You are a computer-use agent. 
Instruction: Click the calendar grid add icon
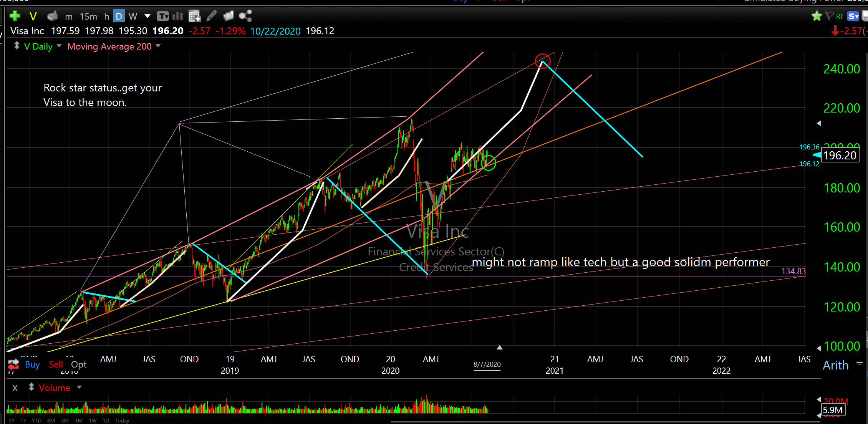[194, 16]
